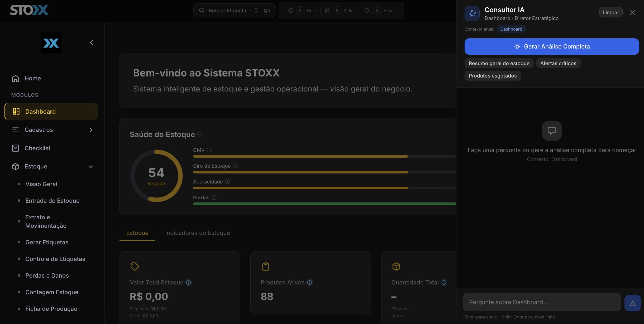Click the calendar icon for 3 dias
644x324 pixels.
click(328, 11)
